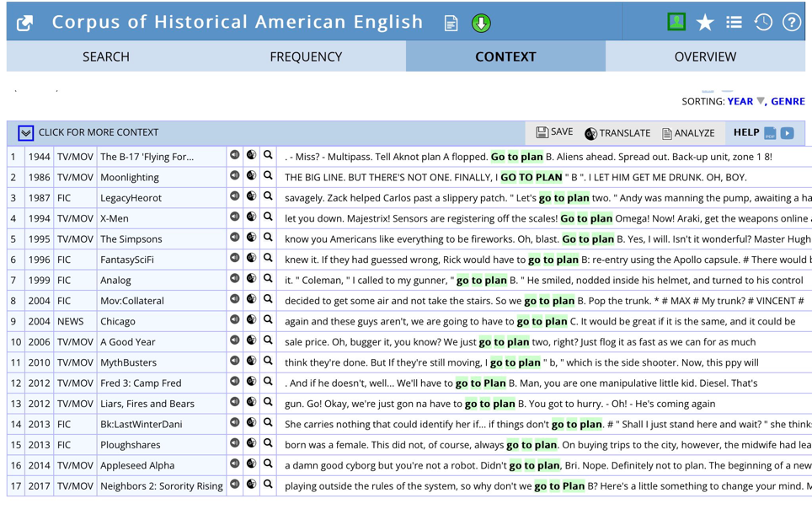Click magnifier icon in Ploughshares row
This screenshot has height=509, width=812.
(268, 442)
